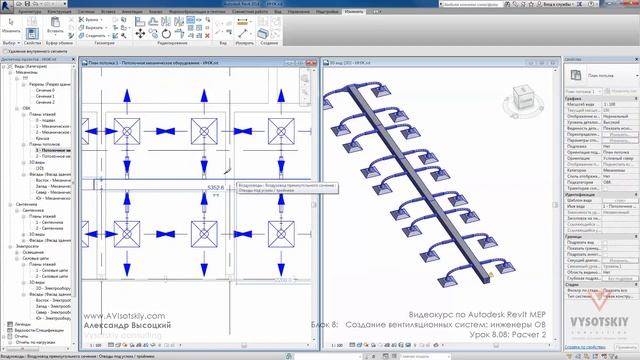Click the Масштаб вида 1:100 field

click(x=620, y=104)
